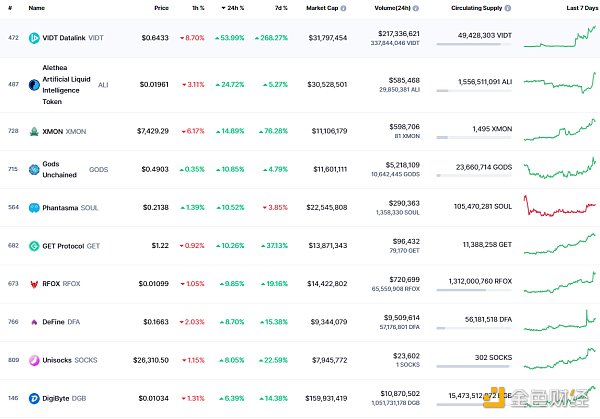
Task: Click the XMON coin logo
Action: [x=35, y=131]
